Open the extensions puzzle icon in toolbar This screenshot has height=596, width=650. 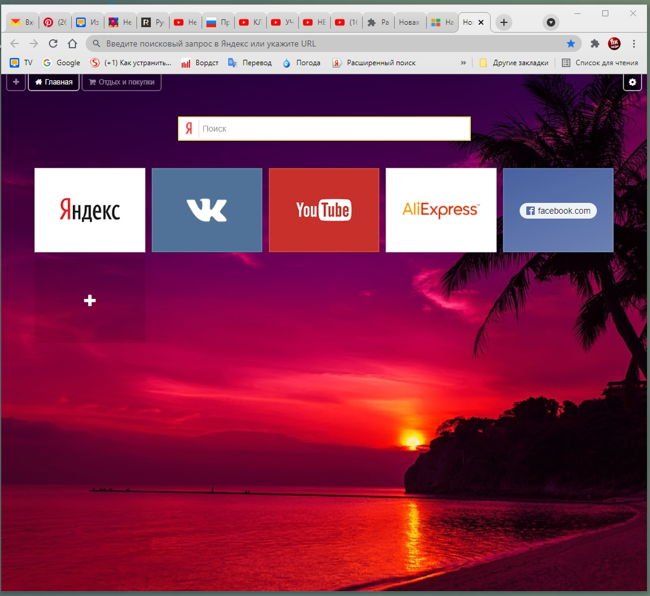595,44
